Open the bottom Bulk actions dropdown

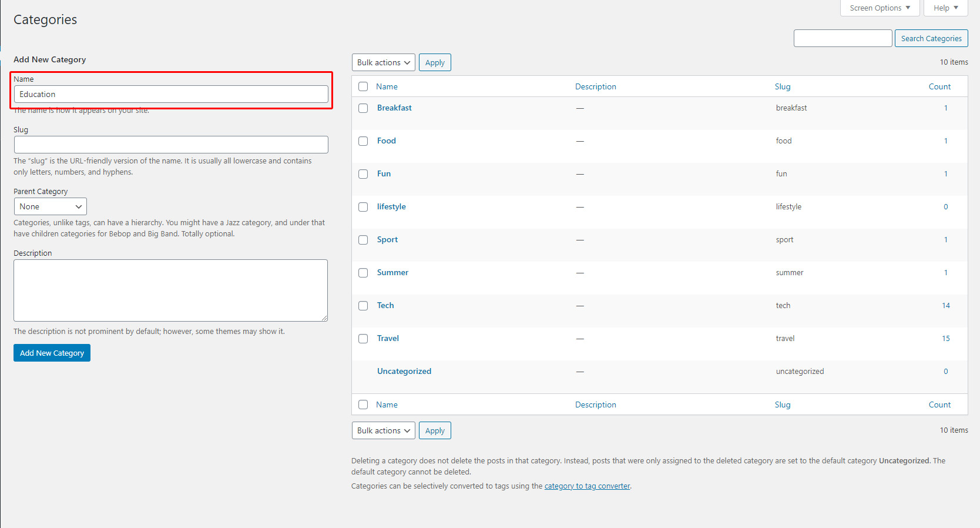coord(383,430)
